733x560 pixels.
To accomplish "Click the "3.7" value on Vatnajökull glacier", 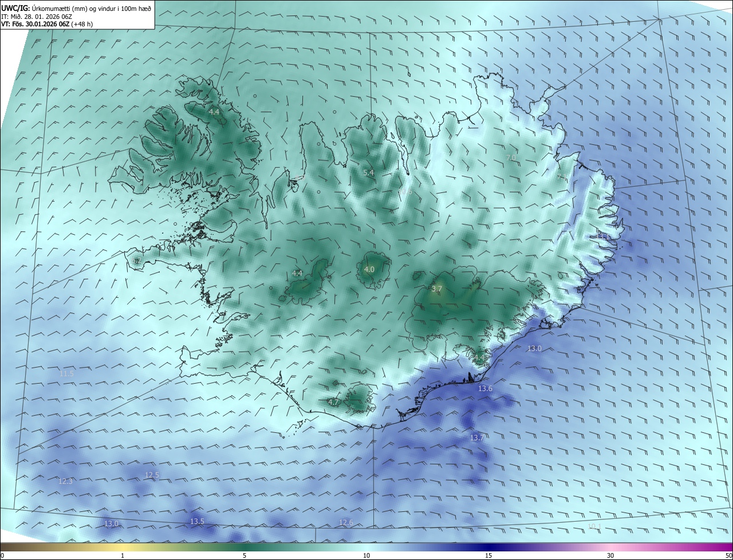I will tap(437, 289).
